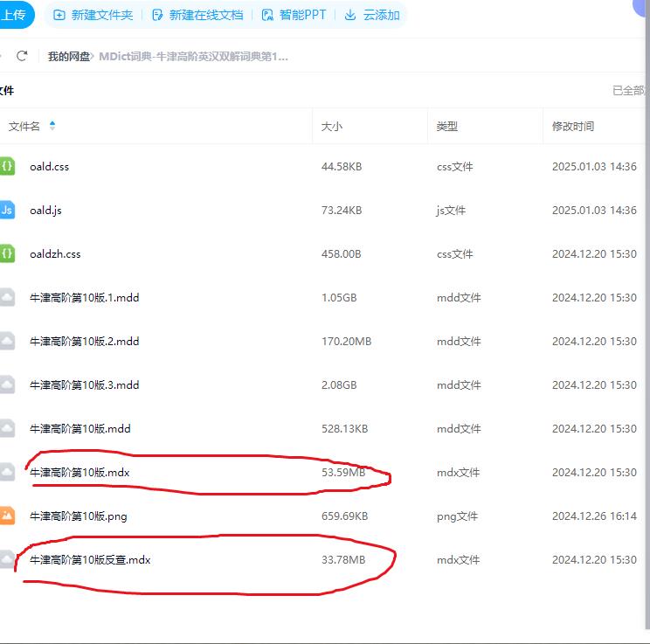Click the blue Js icon for oald.js
650x644 pixels.
(x=7, y=210)
